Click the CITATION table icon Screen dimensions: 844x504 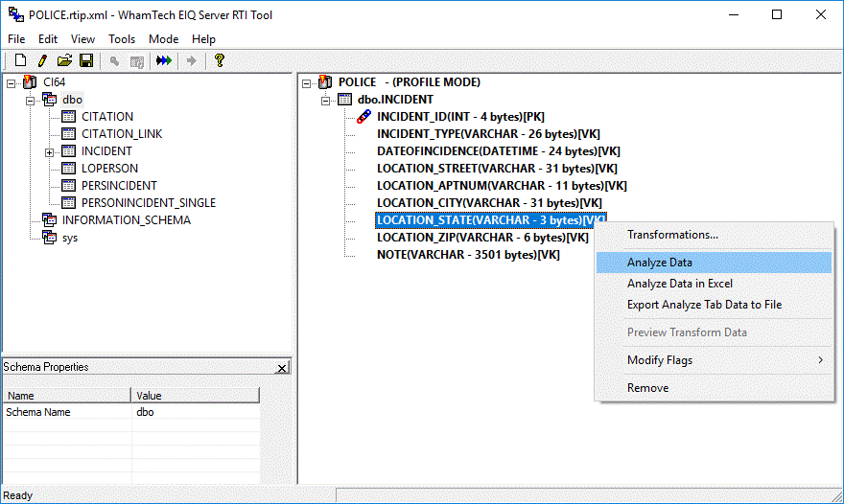pyautogui.click(x=69, y=117)
